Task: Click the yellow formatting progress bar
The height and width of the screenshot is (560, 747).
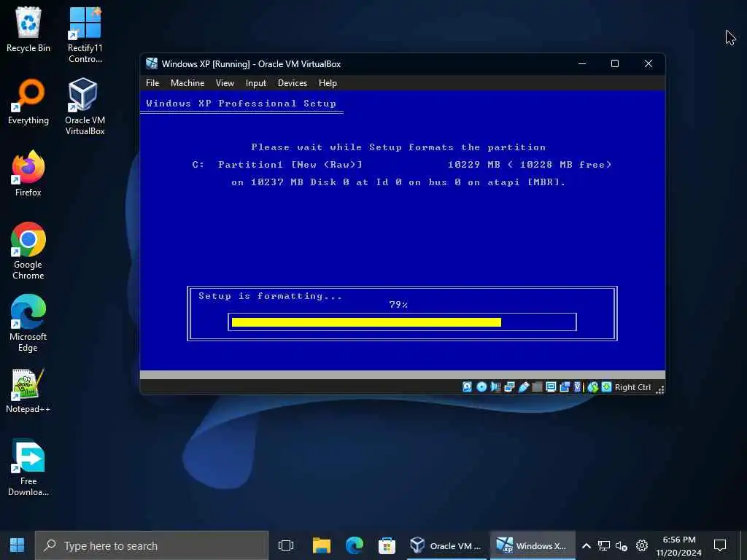Action: coord(366,322)
